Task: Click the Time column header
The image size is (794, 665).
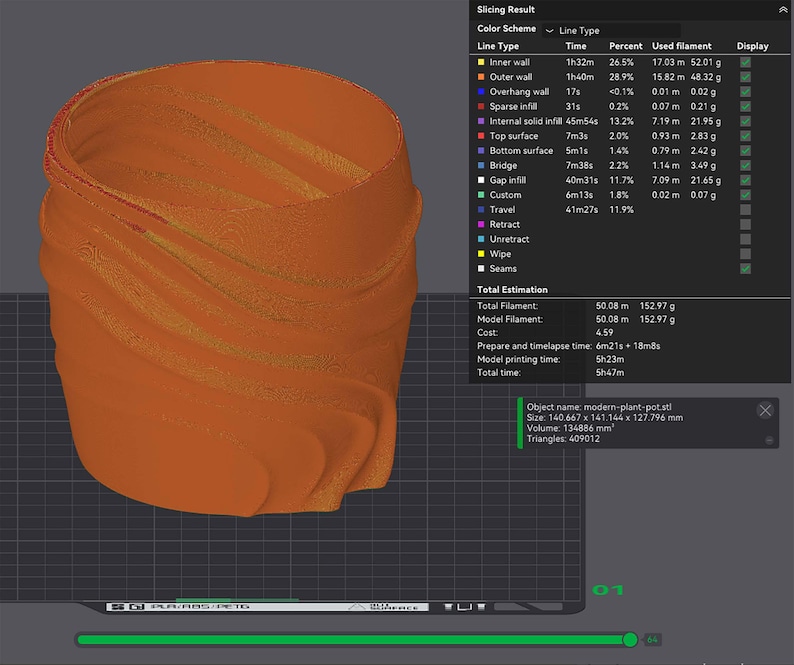Action: (x=576, y=46)
